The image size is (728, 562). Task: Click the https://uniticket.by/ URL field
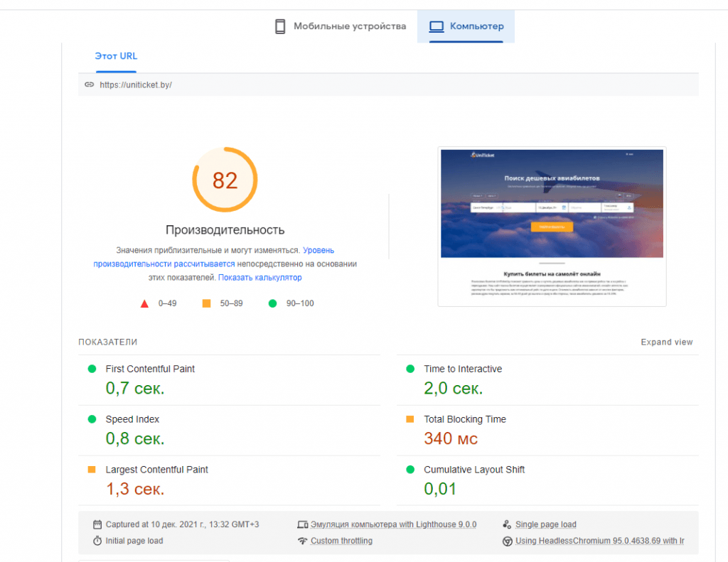click(388, 85)
